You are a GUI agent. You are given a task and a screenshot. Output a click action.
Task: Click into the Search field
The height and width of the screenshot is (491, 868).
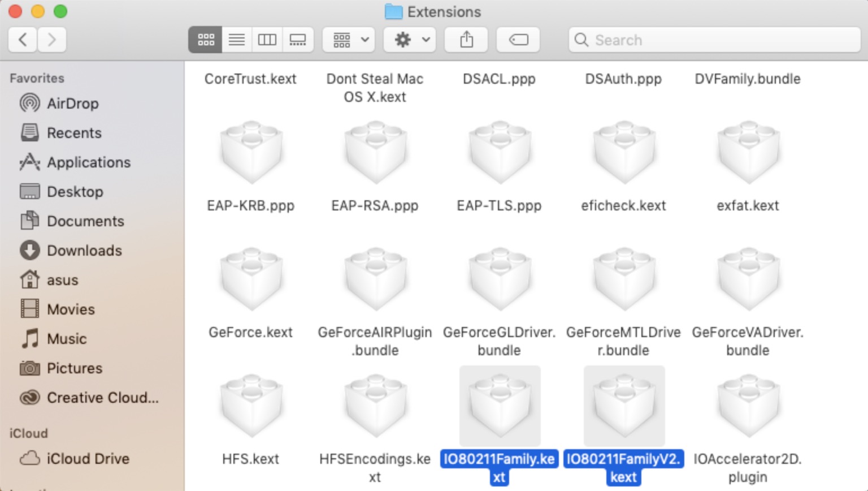[x=714, y=40]
